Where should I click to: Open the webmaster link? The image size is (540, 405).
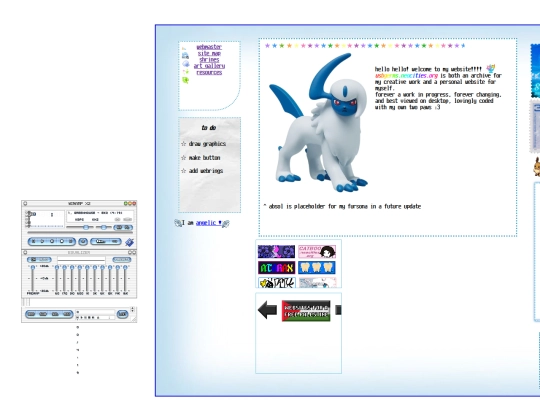coord(209,47)
